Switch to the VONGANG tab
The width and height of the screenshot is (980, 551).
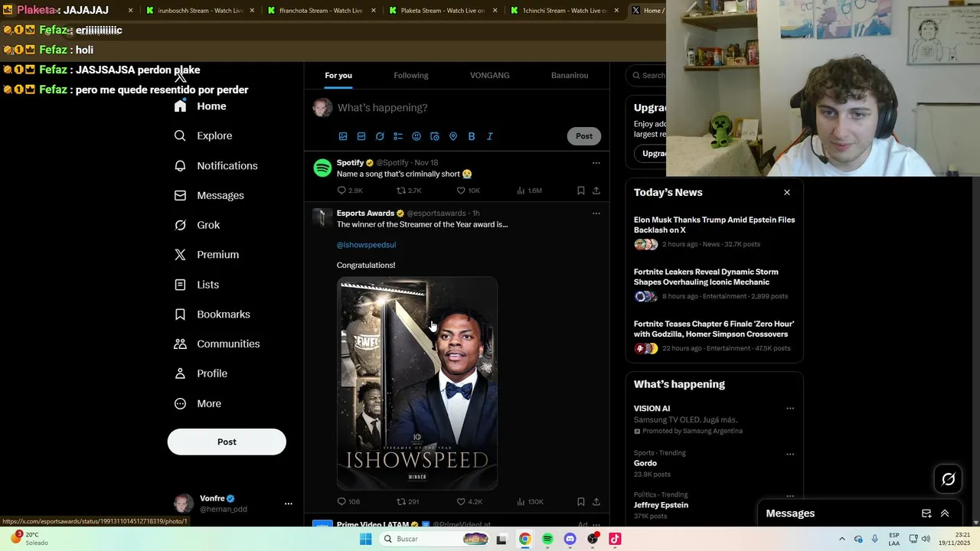pyautogui.click(x=490, y=75)
